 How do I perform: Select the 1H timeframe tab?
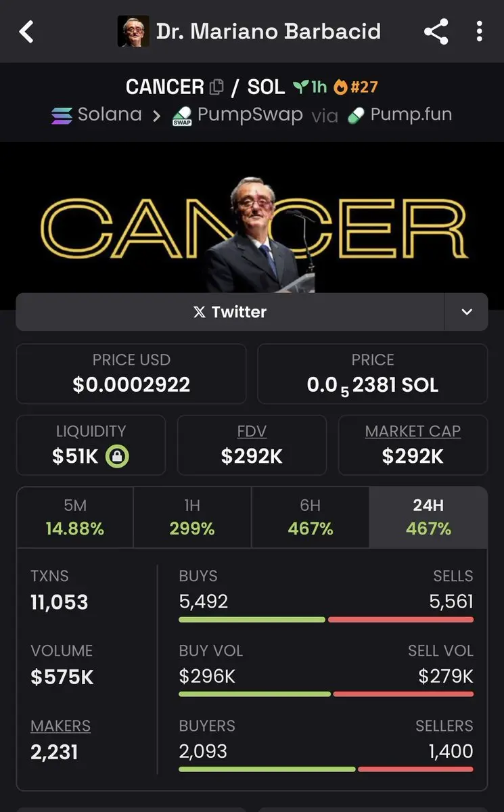[192, 518]
